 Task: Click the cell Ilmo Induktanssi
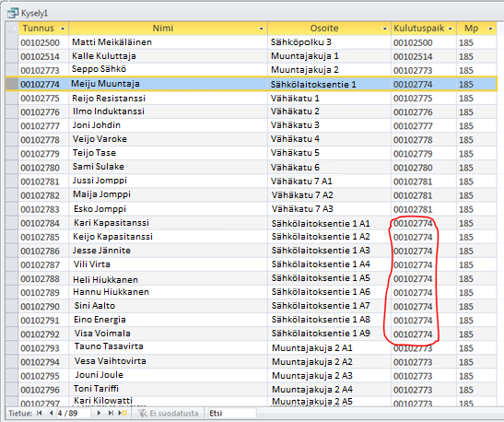(x=168, y=111)
